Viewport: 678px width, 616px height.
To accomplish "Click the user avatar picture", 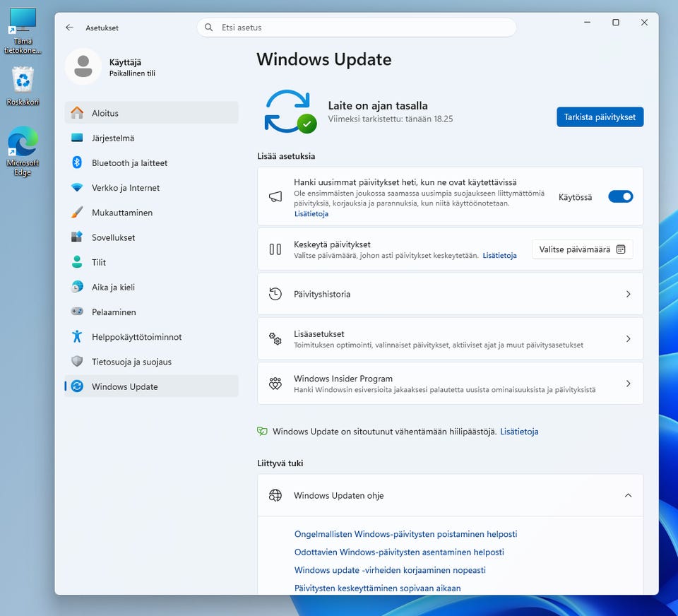I will click(x=83, y=66).
